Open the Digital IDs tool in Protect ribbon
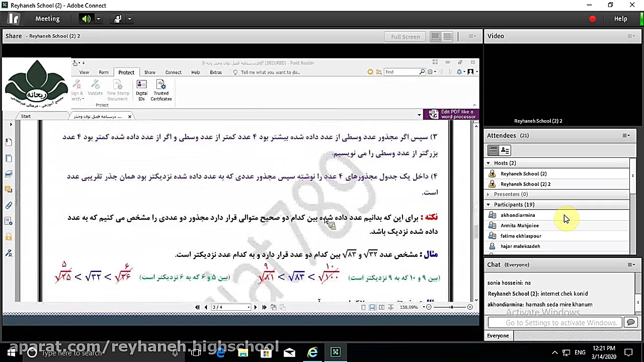 [x=141, y=90]
